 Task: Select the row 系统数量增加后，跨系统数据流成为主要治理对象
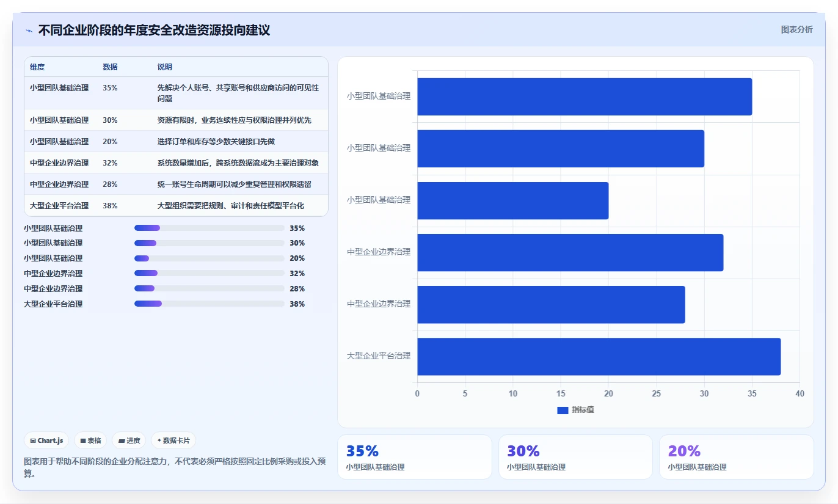(176, 163)
